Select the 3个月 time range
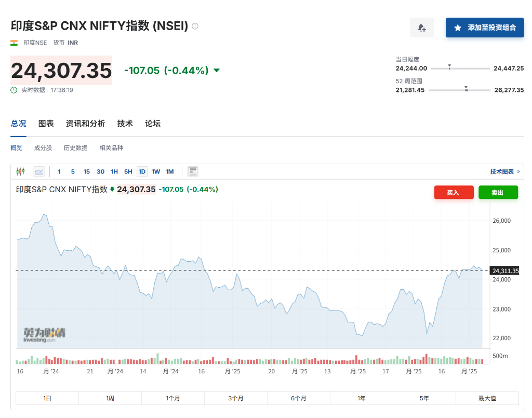This screenshot has height=418, width=532. point(235,398)
